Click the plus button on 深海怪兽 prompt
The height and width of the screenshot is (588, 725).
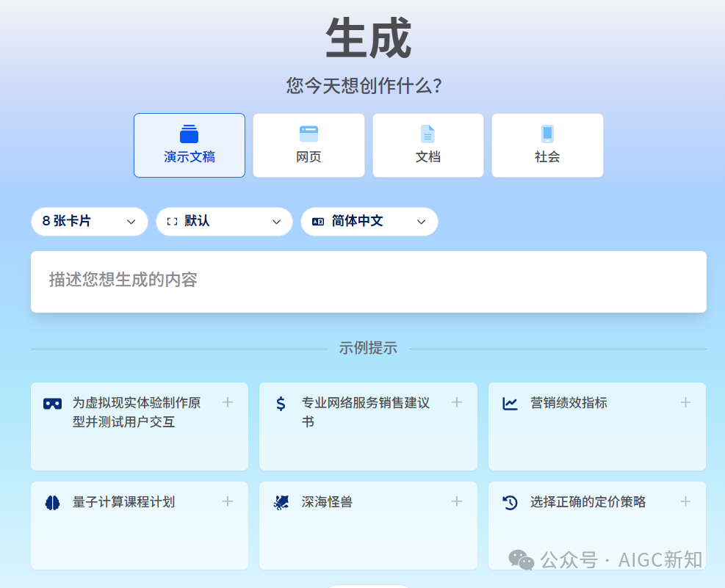pos(456,502)
